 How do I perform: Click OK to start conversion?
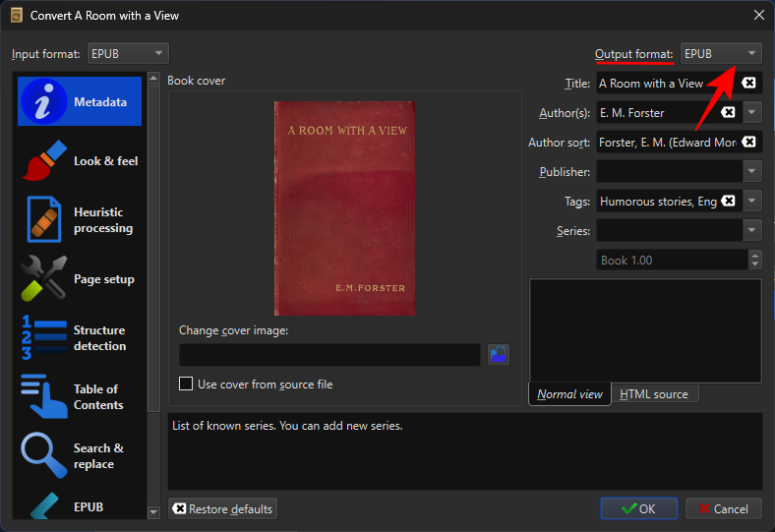pyautogui.click(x=638, y=508)
